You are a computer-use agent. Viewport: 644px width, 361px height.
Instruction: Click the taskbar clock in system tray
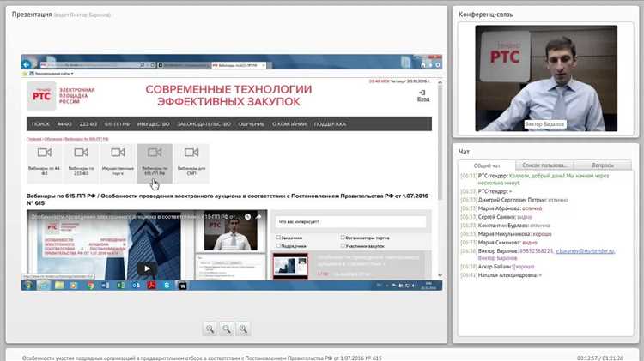point(428,285)
